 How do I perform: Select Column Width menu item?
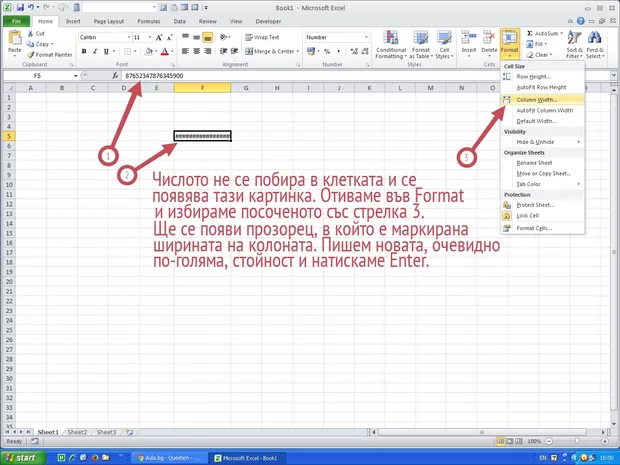coord(542,100)
